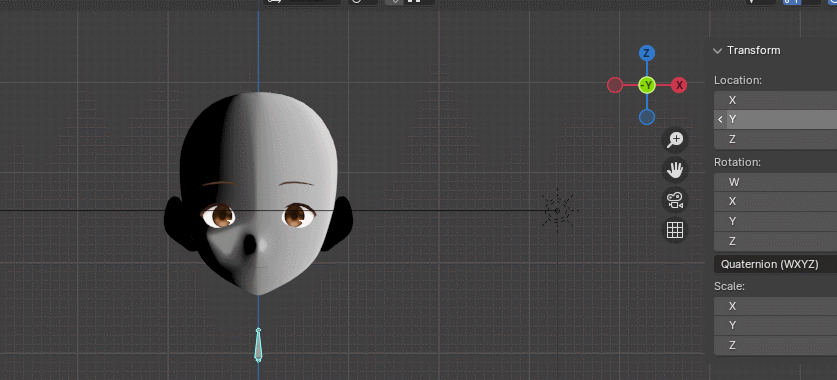This screenshot has height=380, width=837.
Task: Click the "Scale:" label
Action: tap(729, 287)
